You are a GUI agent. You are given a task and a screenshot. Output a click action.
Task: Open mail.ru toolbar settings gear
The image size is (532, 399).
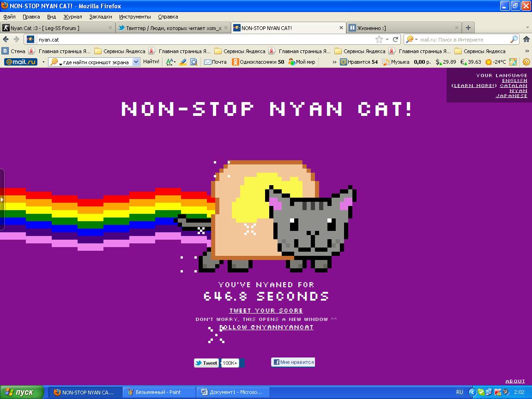coord(526,62)
